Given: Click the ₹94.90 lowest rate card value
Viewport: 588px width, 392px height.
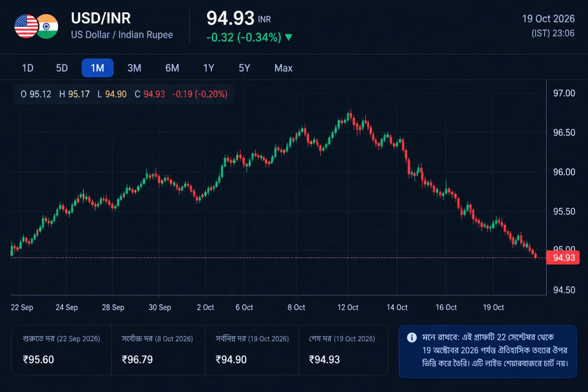Looking at the screenshot, I should [x=231, y=360].
